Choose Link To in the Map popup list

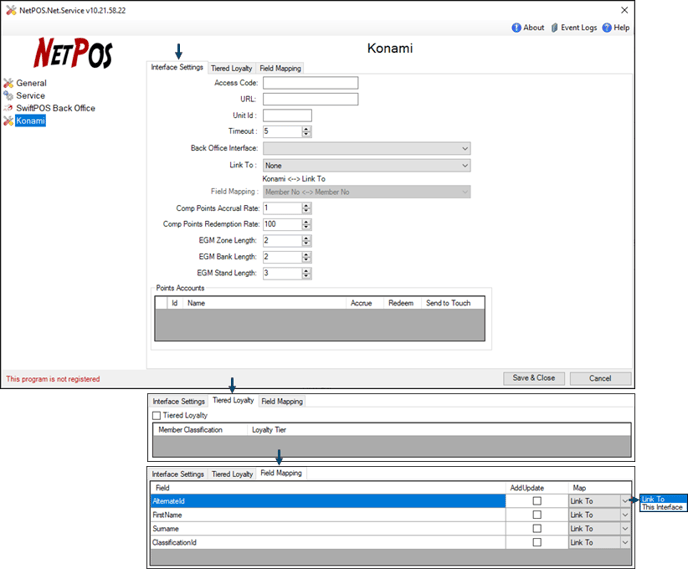click(663, 499)
